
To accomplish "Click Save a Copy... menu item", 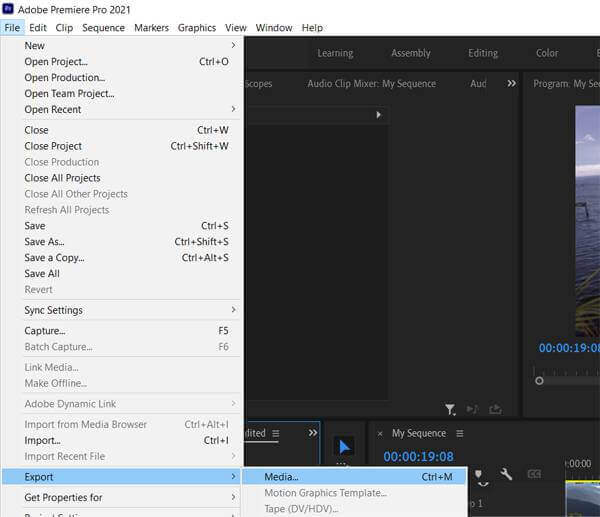I will click(122, 258).
